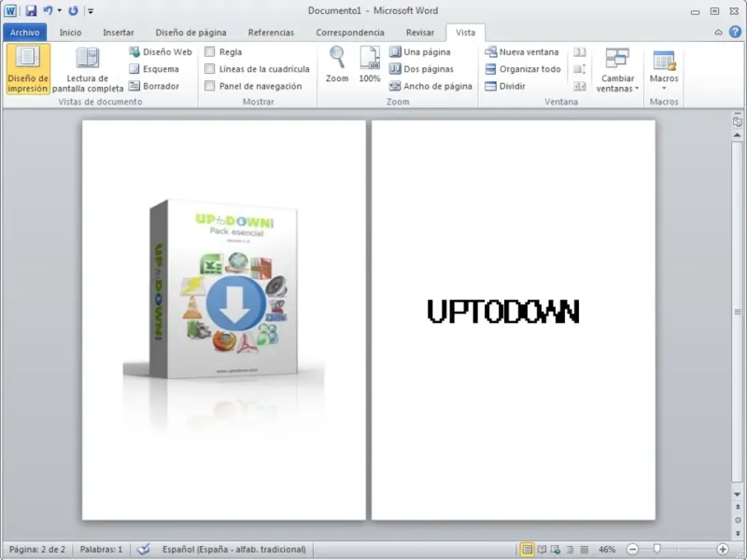Click the Word application icon in the title bar

pos(10,10)
